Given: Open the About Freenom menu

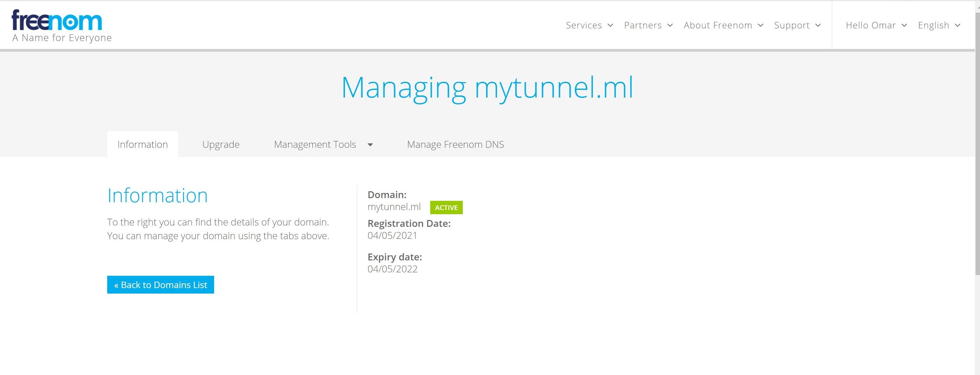Looking at the screenshot, I should (x=723, y=25).
